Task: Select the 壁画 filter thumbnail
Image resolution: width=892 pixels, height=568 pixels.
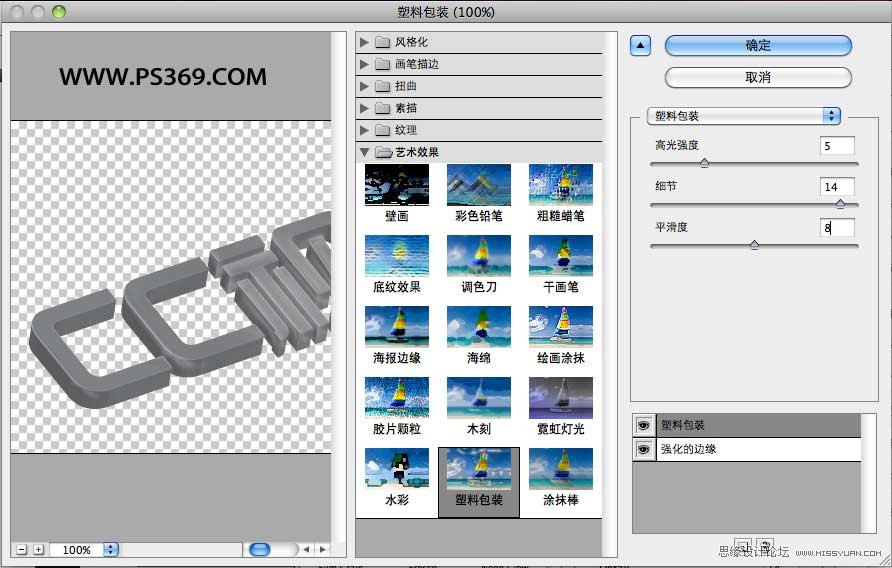Action: point(397,185)
